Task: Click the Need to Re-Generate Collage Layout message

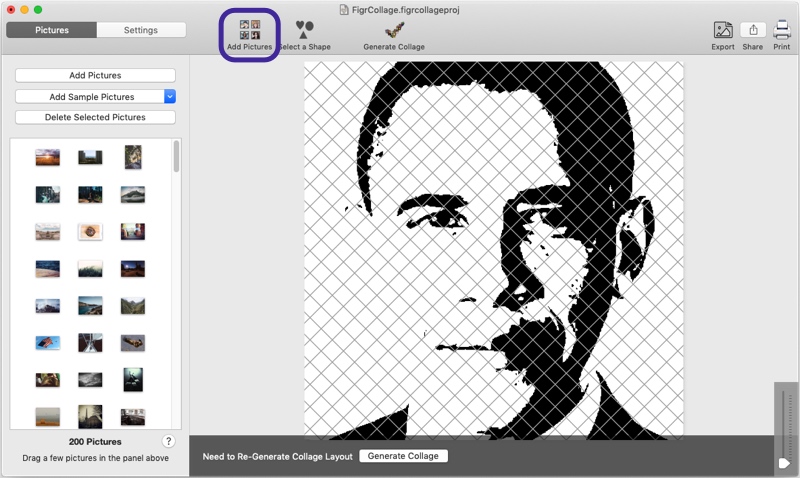Action: click(278, 457)
